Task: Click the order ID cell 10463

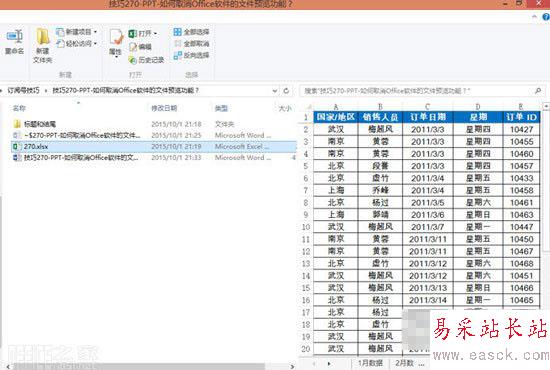Action: tap(521, 215)
